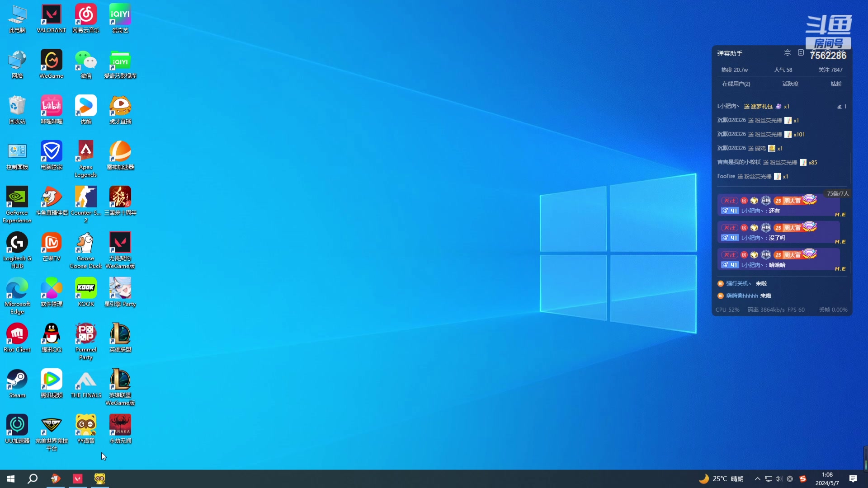Open 三国杀十周年 game icon
The image size is (868, 488).
pos(120,201)
